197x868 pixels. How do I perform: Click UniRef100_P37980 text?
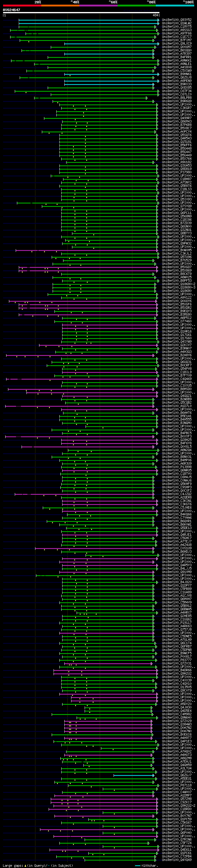tap(177, 172)
